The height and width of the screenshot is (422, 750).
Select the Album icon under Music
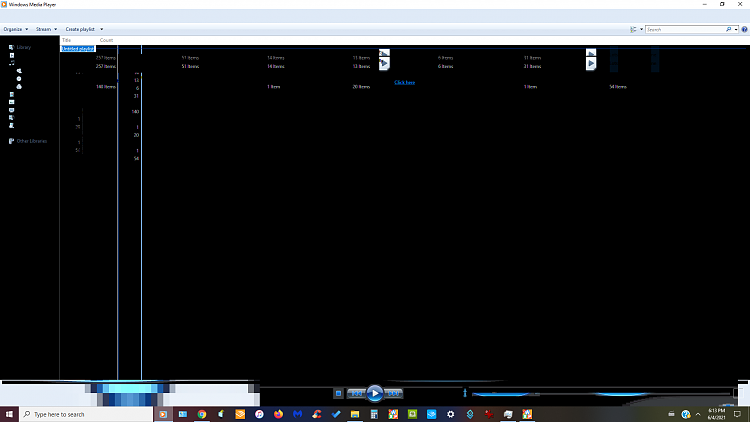tap(19, 78)
